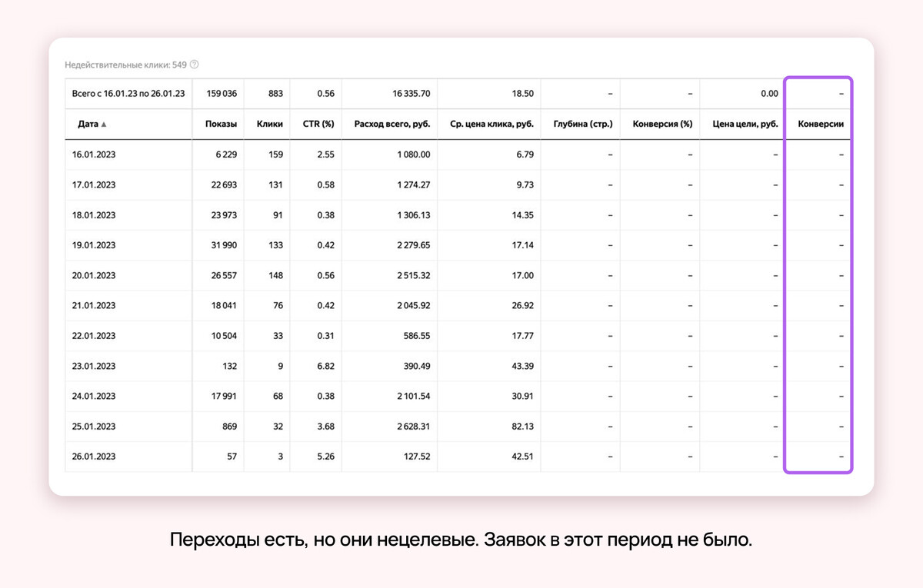Select spend value 2 045.92
Image resolution: width=923 pixels, height=588 pixels.
coord(412,305)
